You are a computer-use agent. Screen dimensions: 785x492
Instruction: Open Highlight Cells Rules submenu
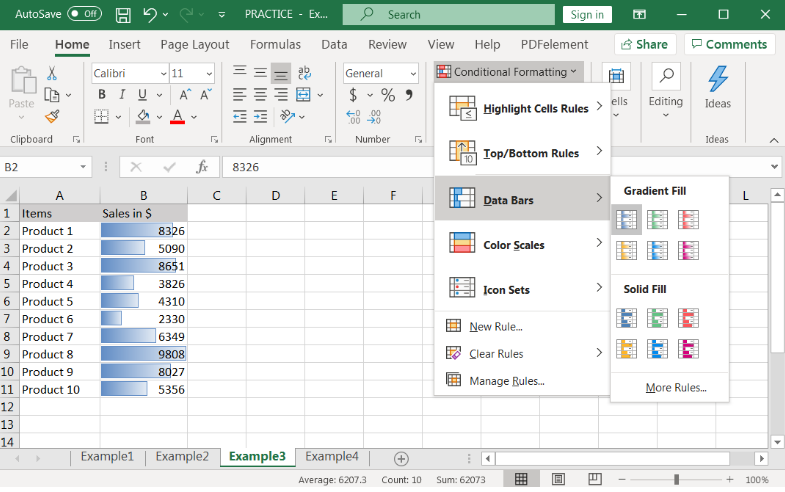pyautogui.click(x=523, y=108)
